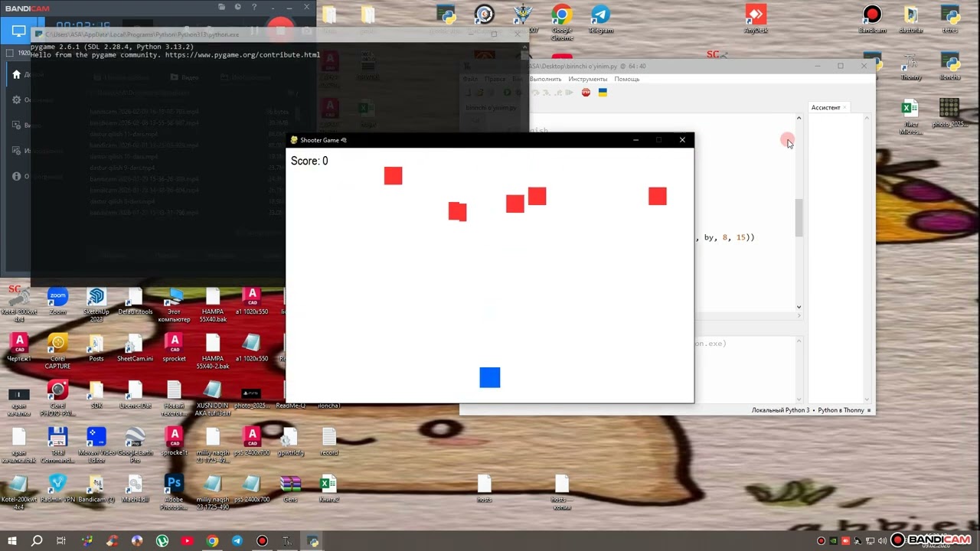Select XUSNIDDIN AKA tufli3dxf file
This screenshot has height=551, width=980.
[x=213, y=398]
